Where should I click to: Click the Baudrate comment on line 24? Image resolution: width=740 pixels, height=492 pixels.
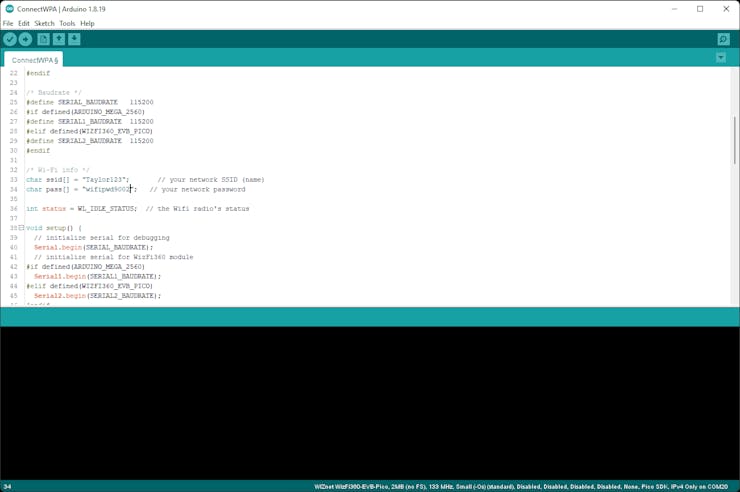[x=54, y=92]
